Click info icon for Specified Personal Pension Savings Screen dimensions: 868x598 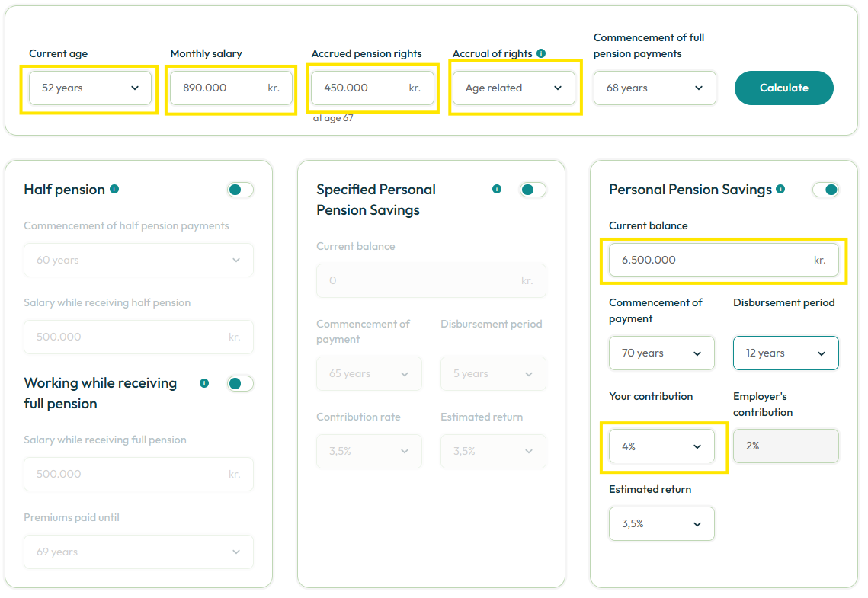point(497,189)
